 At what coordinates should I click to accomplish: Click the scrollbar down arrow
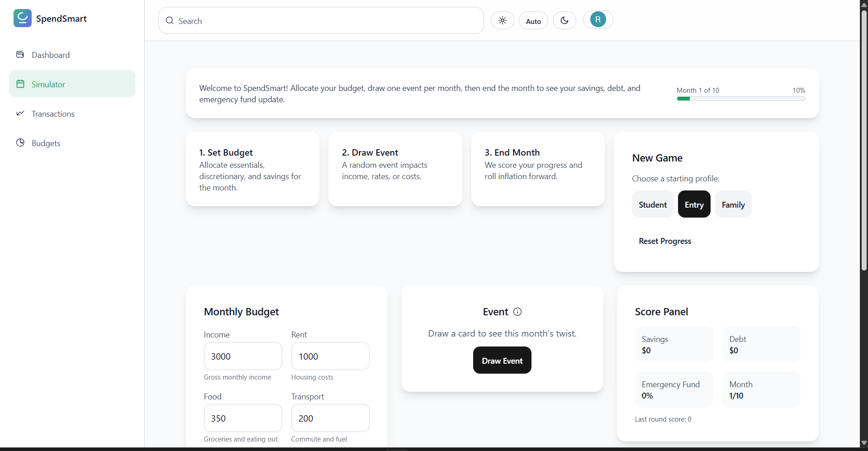tap(864, 443)
